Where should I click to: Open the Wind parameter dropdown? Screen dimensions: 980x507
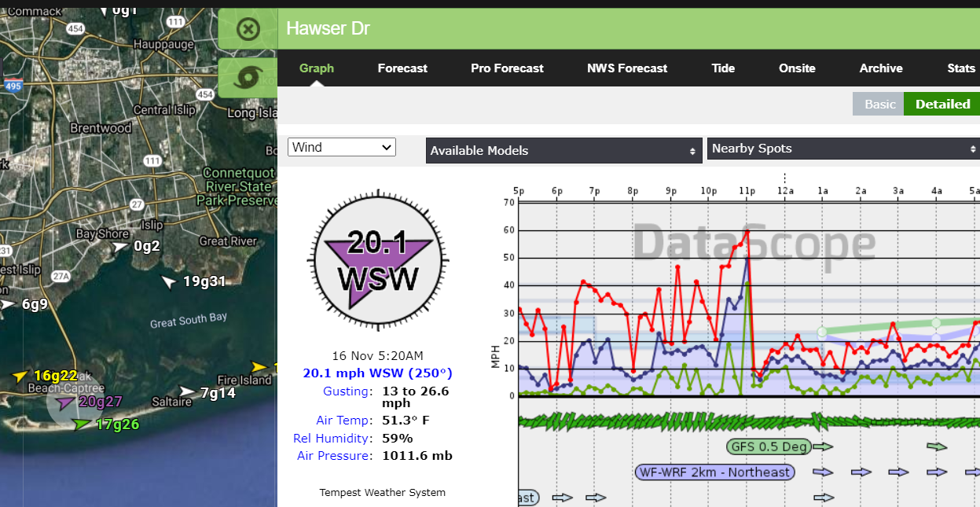342,147
